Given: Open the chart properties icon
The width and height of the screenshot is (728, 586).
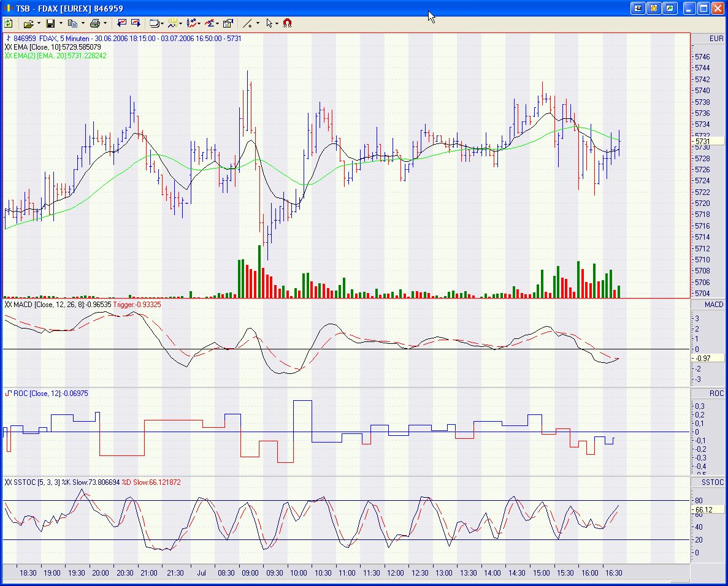Looking at the screenshot, I should (228, 23).
